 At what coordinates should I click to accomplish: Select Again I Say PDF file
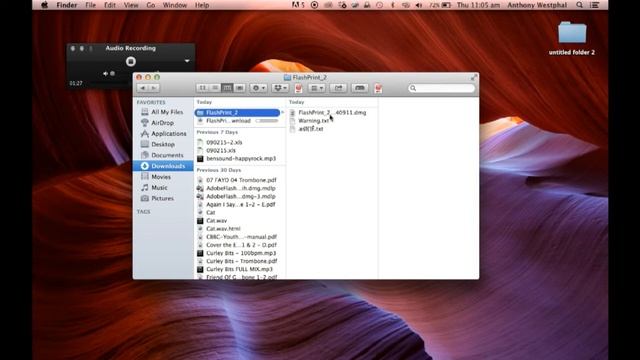240,204
